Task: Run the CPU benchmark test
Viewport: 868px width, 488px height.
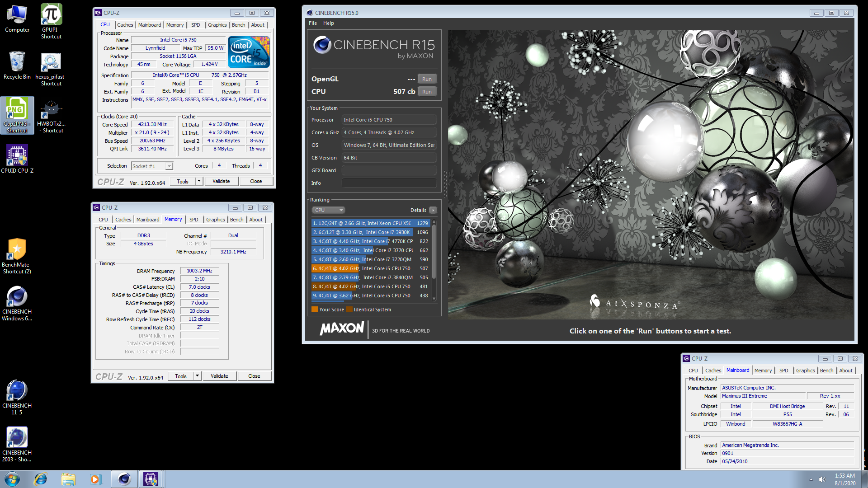Action: point(427,92)
